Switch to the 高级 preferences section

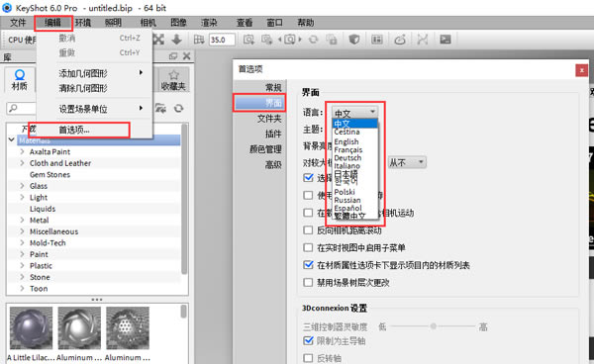coord(273,164)
